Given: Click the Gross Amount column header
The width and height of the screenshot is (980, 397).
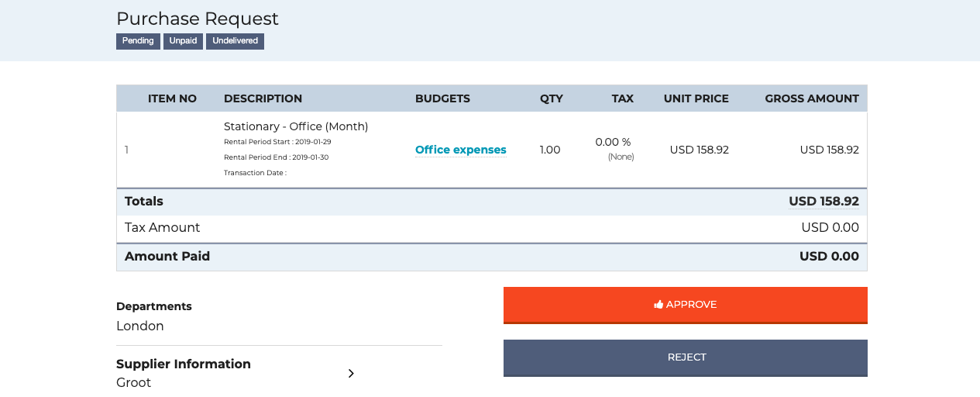Looking at the screenshot, I should coord(812,98).
